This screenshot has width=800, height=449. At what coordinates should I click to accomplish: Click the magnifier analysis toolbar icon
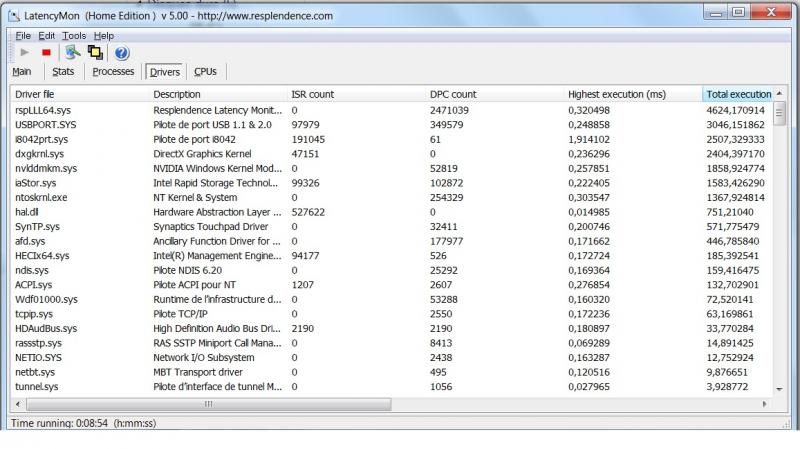click(x=72, y=52)
